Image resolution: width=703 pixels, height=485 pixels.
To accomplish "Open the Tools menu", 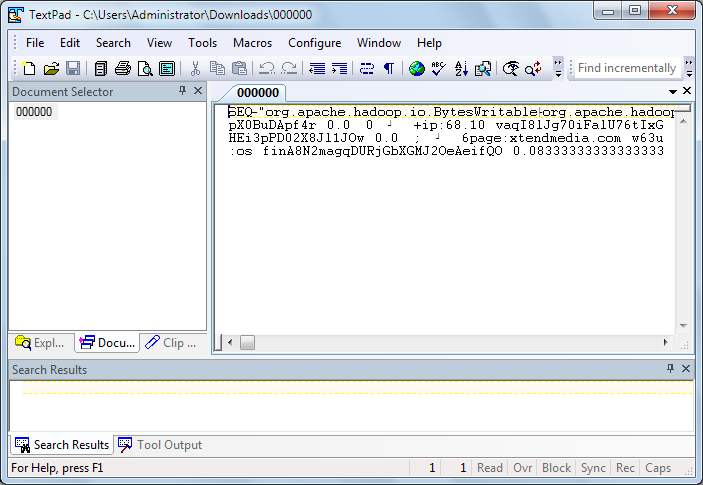I will pos(202,43).
